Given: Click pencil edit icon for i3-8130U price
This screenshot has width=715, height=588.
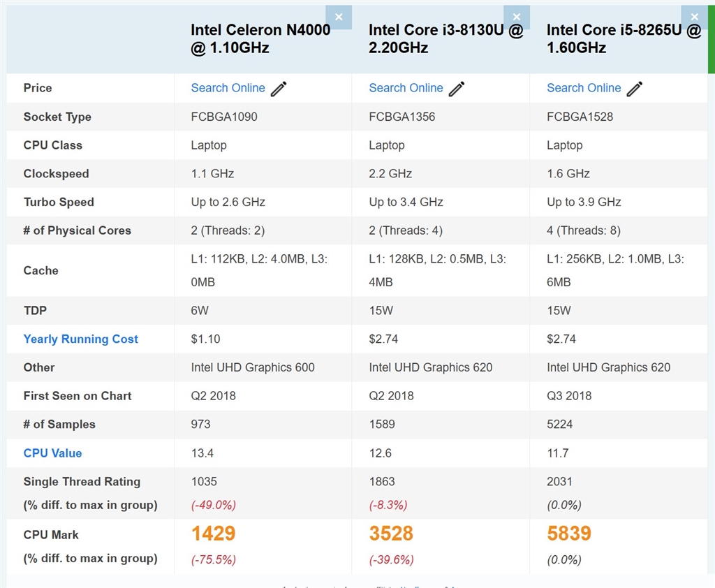Looking at the screenshot, I should [457, 89].
